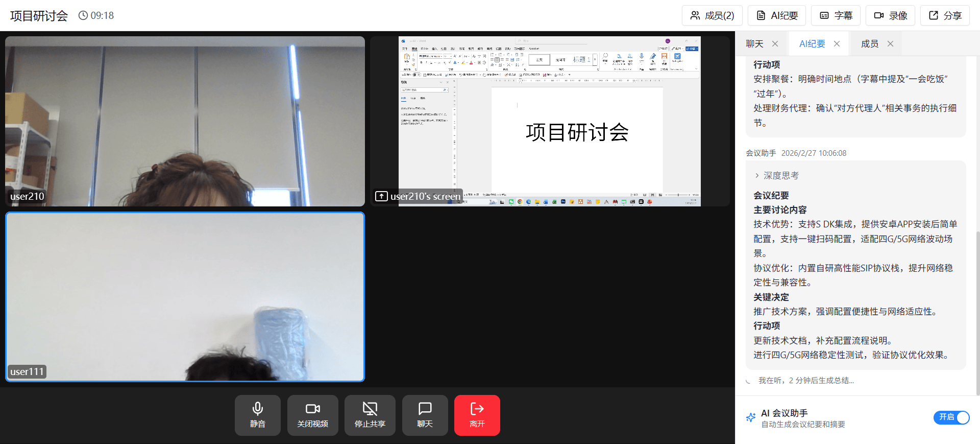Start recording with 录像 button
980x444 pixels.
click(890, 15)
